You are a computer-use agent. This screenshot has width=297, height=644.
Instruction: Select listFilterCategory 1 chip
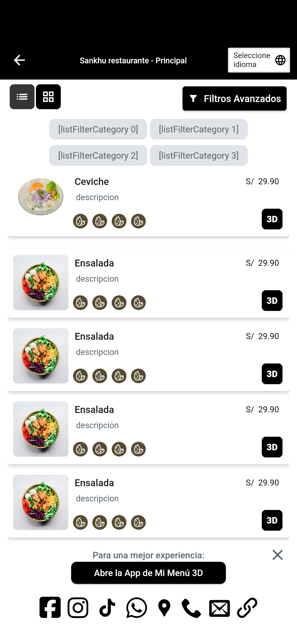tap(199, 129)
